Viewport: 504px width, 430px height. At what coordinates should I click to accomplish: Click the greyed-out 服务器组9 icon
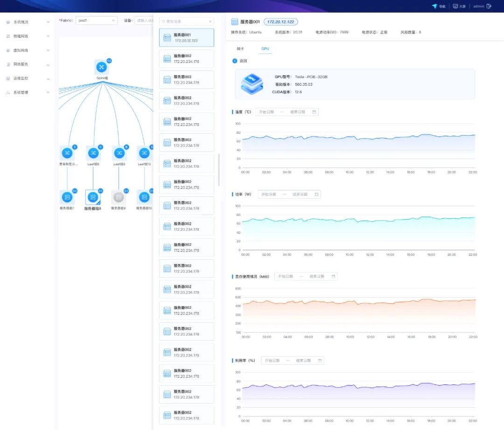click(119, 197)
